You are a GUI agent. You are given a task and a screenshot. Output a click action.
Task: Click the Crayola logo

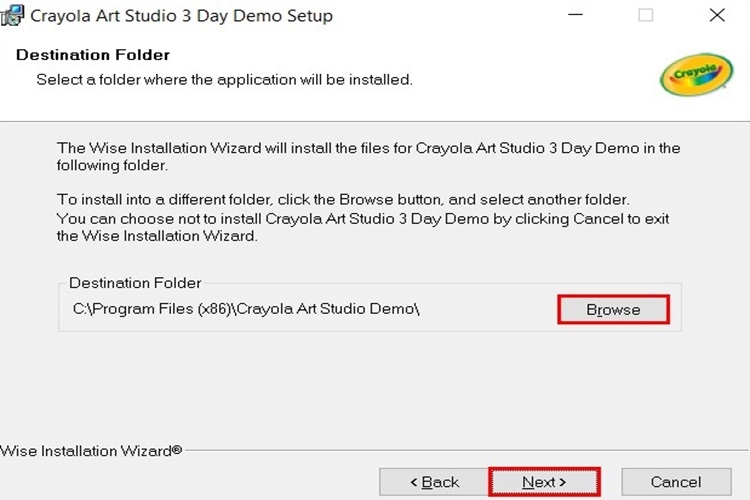(697, 74)
